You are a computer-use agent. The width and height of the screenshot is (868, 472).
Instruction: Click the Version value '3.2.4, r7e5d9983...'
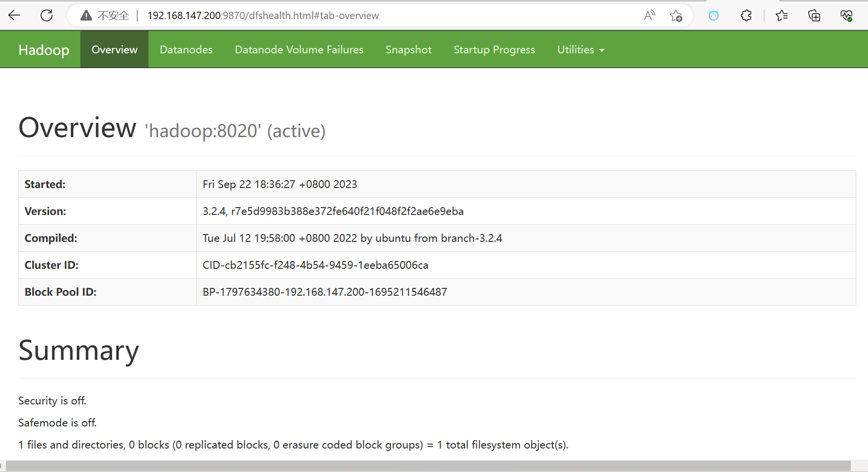click(x=333, y=211)
